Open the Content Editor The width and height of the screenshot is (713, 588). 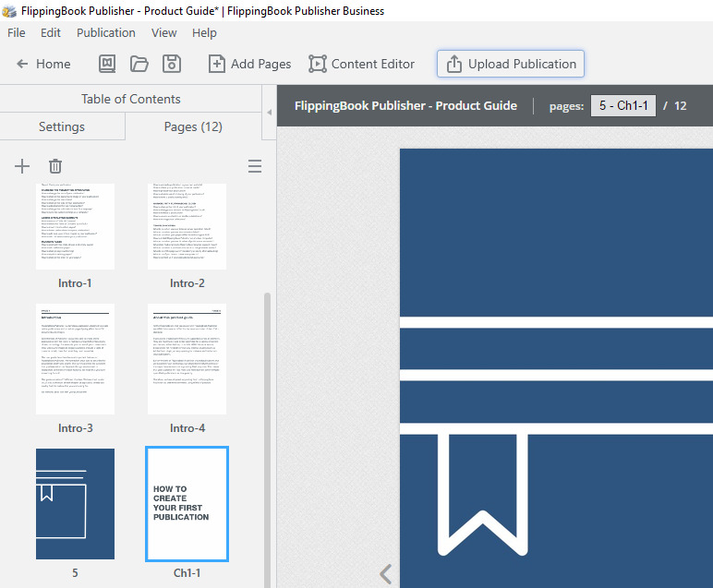(x=361, y=64)
